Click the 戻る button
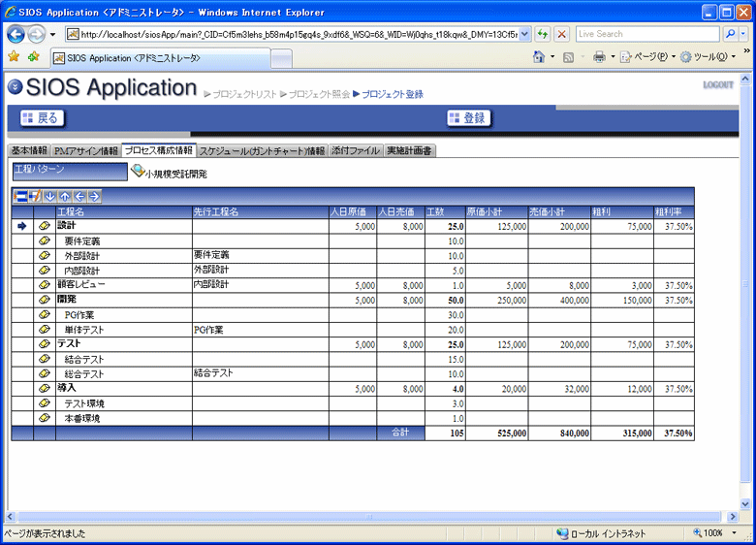 click(42, 117)
